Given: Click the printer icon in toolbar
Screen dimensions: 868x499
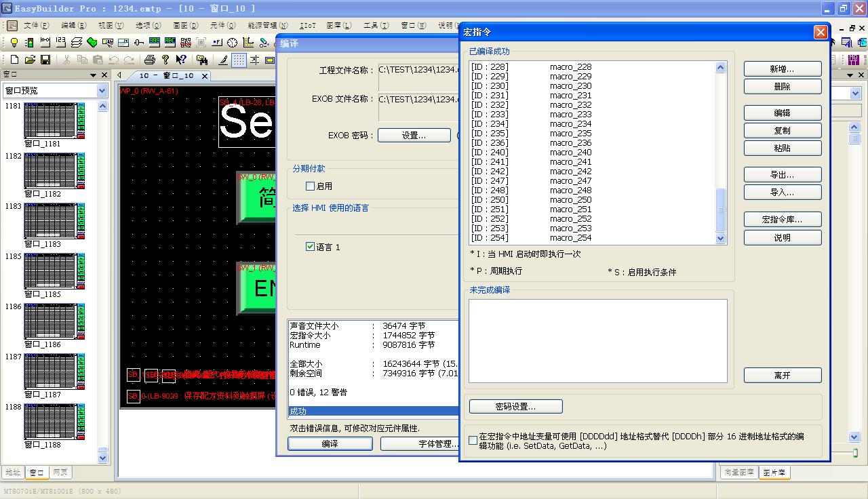Looking at the screenshot, I should point(150,60).
